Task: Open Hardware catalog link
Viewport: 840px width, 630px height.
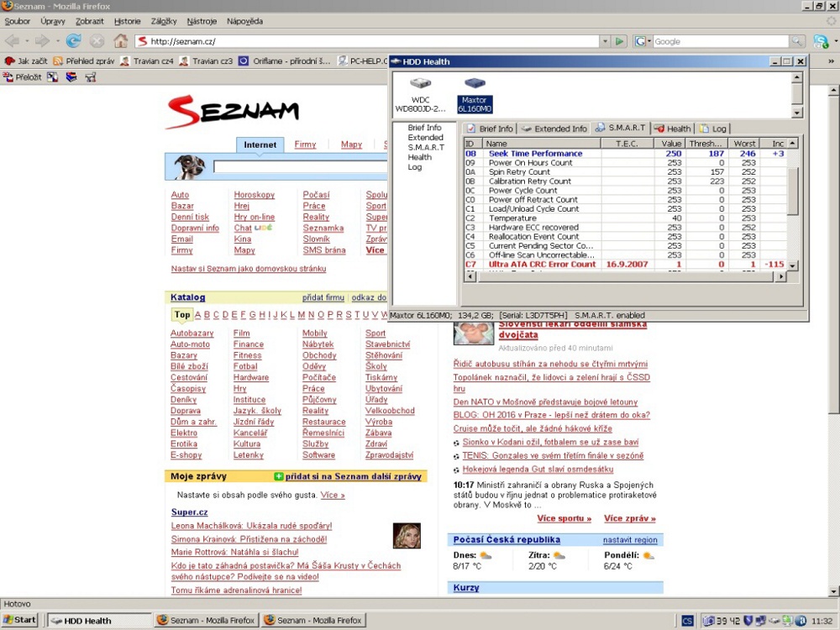Action: coord(250,378)
